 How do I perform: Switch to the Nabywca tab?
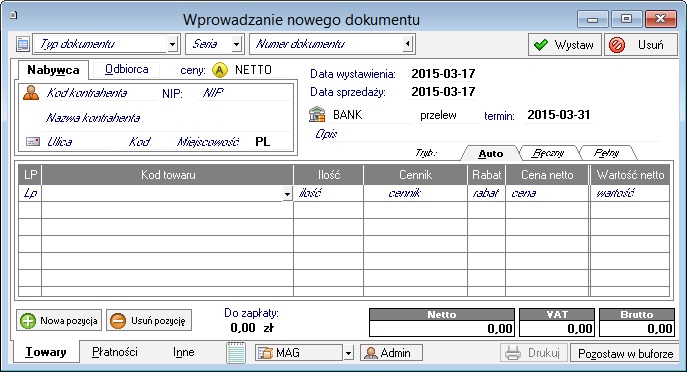point(53,70)
